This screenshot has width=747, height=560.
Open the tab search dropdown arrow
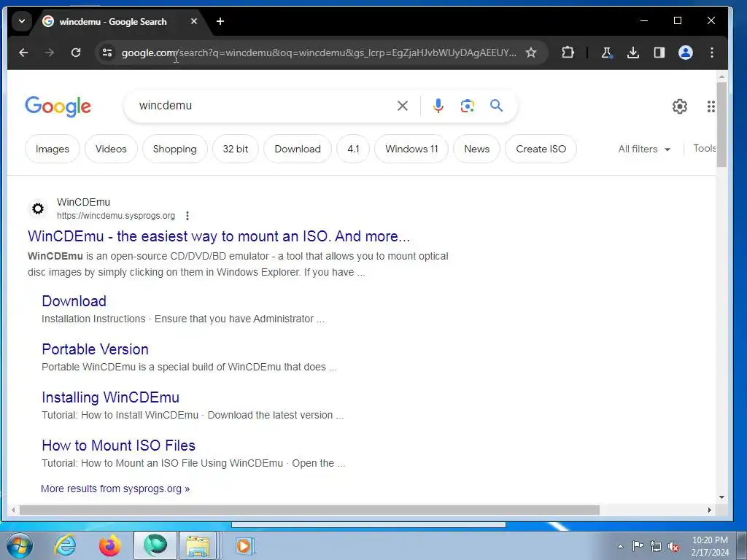21,21
